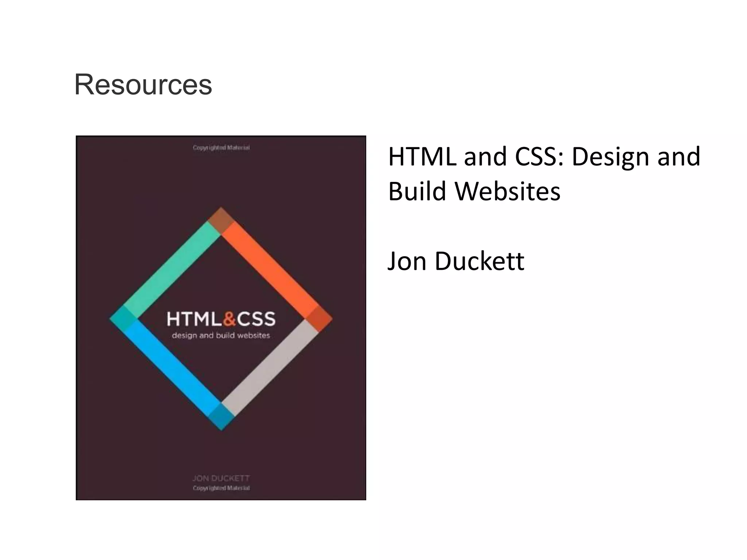This screenshot has width=747, height=560.
Task: Click the brown square at the diamond's top corner
Action: 221,220
